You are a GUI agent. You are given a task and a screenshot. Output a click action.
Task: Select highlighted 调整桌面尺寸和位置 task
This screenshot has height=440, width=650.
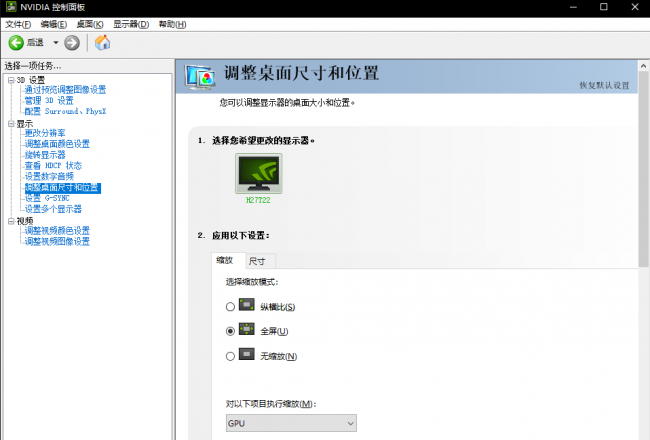click(63, 187)
